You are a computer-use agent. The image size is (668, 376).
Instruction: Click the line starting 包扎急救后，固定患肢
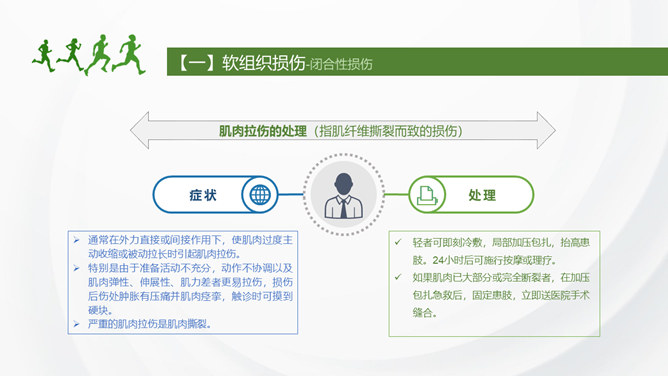pyautogui.click(x=501, y=295)
